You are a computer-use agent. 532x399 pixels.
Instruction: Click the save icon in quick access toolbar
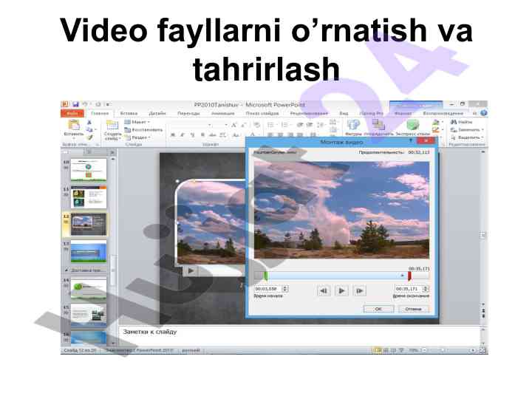75,104
